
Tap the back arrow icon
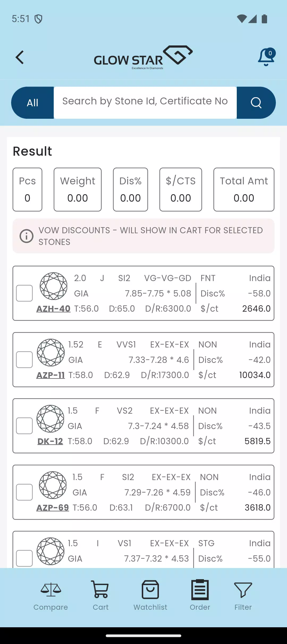click(x=20, y=57)
